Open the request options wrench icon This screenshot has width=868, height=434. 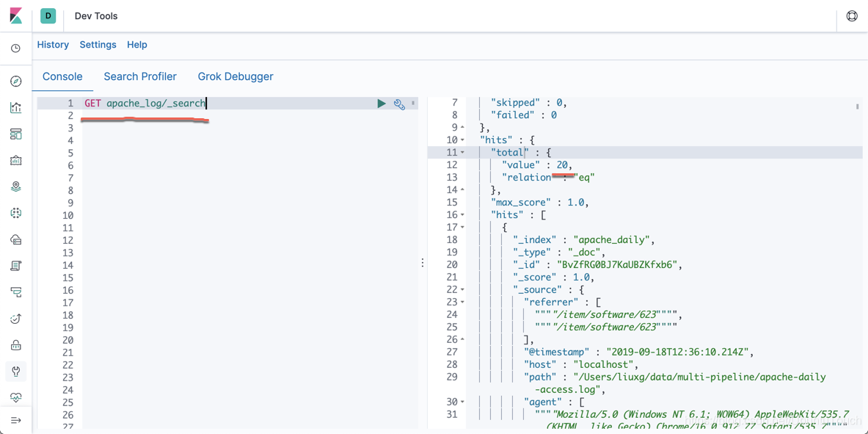tap(399, 104)
